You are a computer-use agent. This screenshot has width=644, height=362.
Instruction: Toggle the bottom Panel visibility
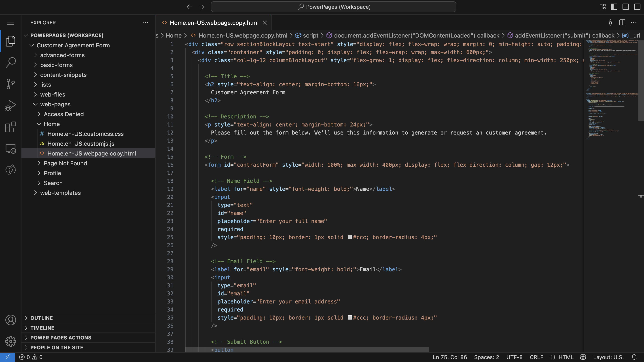[x=626, y=7]
